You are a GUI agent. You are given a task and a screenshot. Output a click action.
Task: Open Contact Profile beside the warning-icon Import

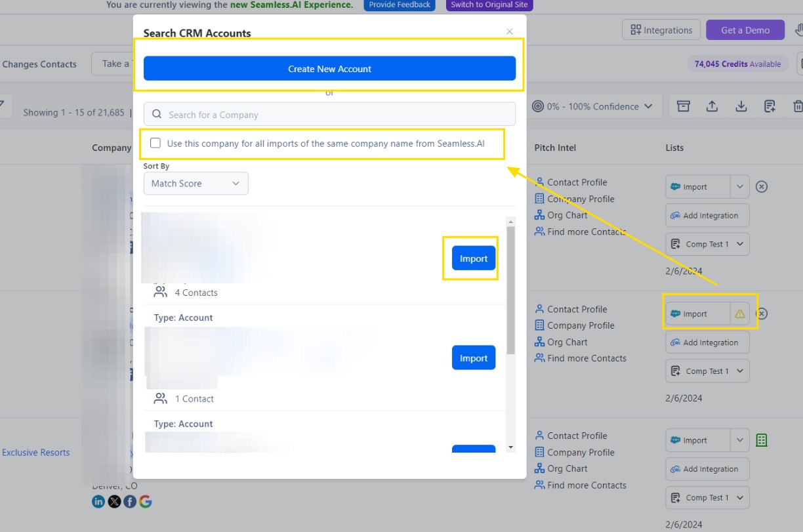tap(571, 309)
